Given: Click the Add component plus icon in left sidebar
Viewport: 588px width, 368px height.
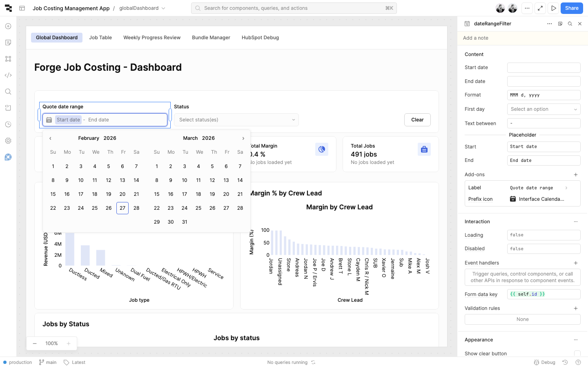Looking at the screenshot, I should [8, 26].
